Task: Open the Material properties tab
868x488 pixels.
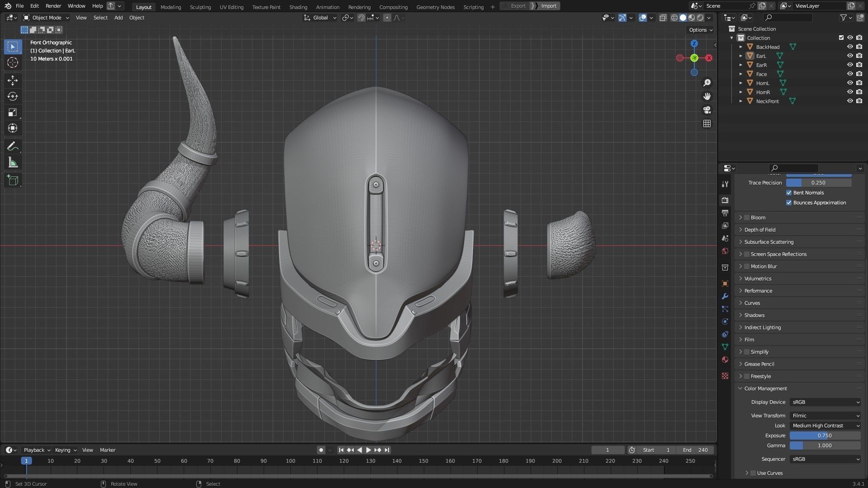Action: pos(725,360)
